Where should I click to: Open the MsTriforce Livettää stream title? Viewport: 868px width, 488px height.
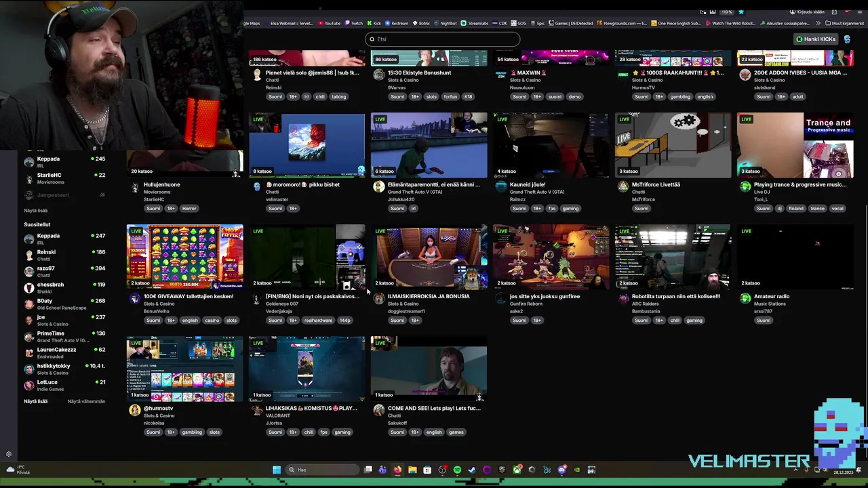tap(656, 184)
